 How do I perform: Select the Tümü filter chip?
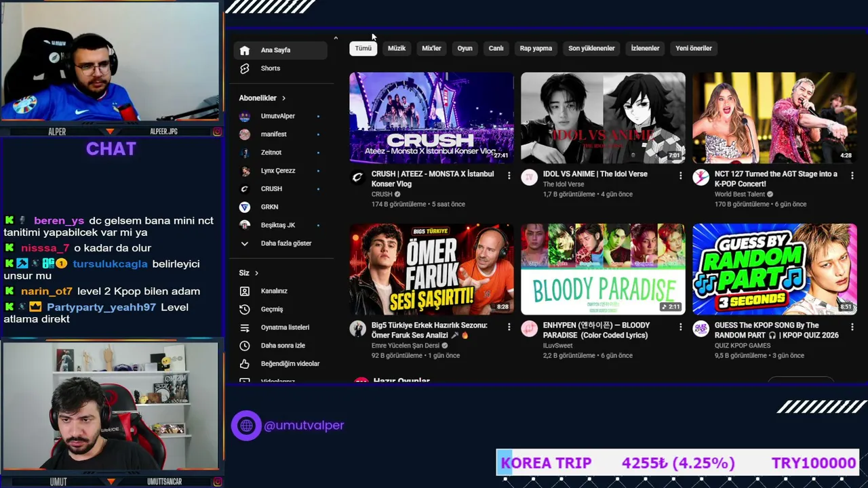(x=363, y=48)
